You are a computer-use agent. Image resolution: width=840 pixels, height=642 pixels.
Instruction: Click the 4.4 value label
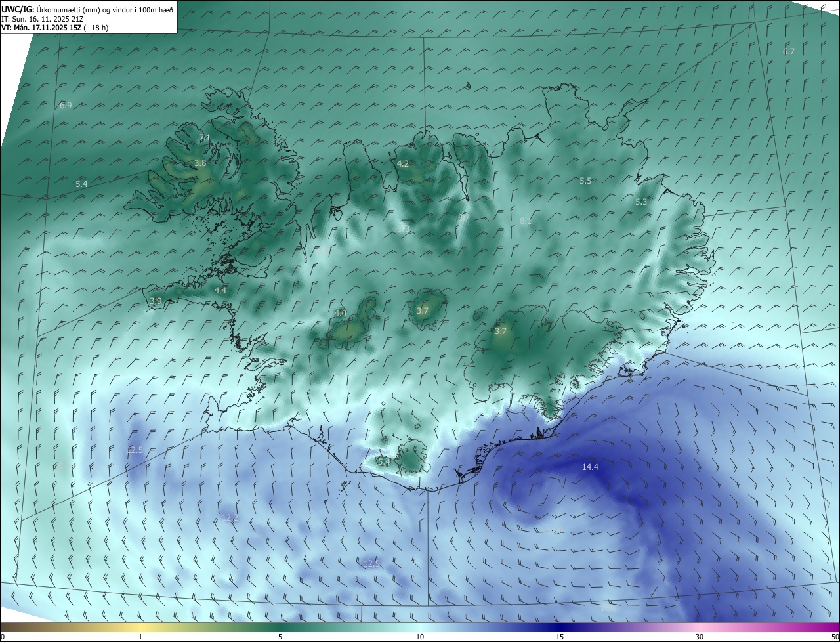[x=220, y=290]
